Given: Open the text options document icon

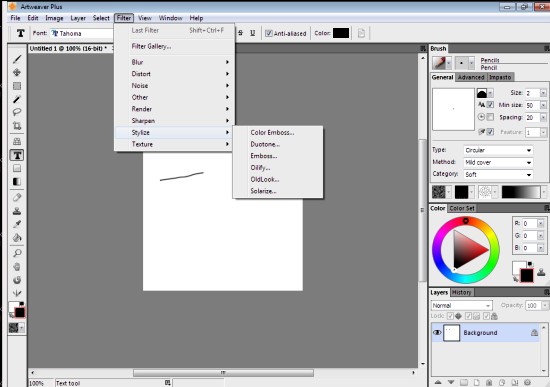Looking at the screenshot, I should coord(361,33).
